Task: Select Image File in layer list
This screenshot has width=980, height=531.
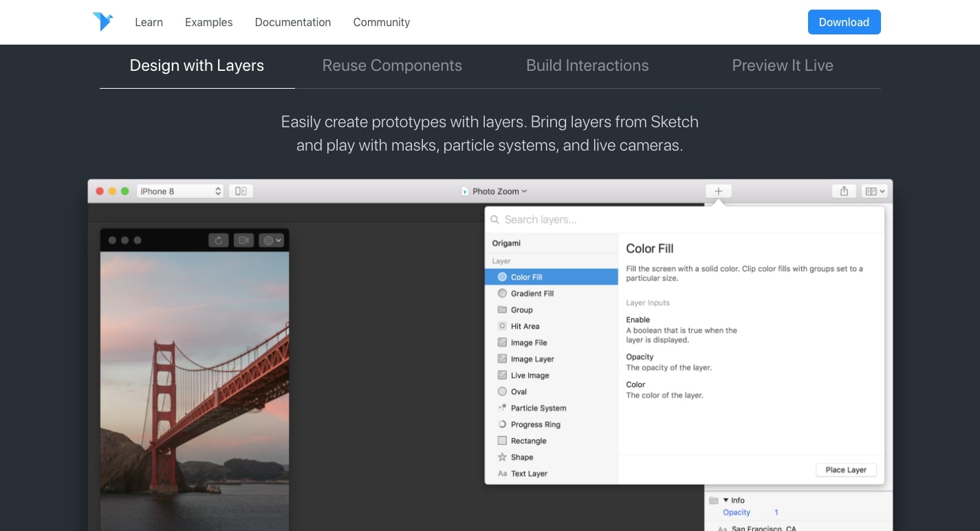Action: [x=552, y=343]
